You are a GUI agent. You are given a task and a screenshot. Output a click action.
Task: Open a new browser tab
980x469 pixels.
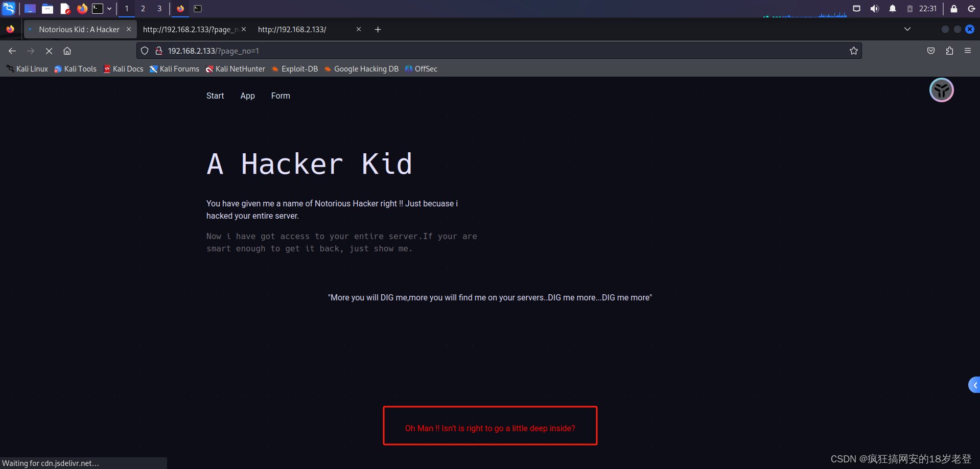point(378,30)
